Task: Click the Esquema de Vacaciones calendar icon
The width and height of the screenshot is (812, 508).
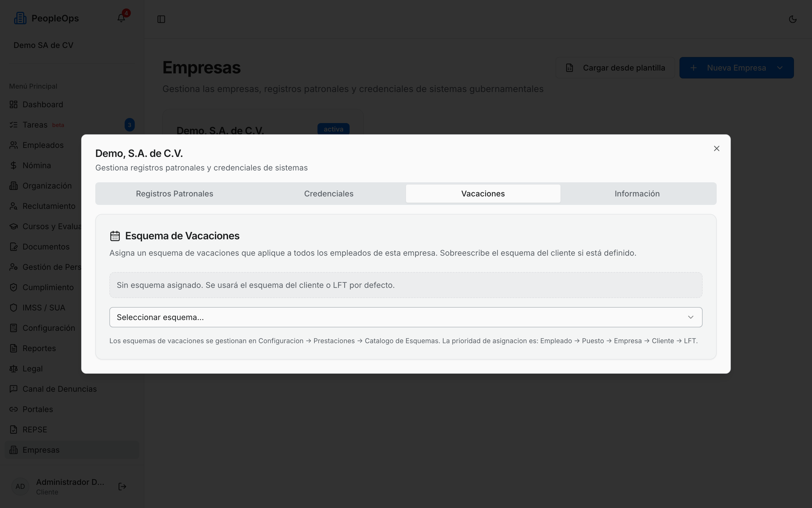Action: (115, 236)
